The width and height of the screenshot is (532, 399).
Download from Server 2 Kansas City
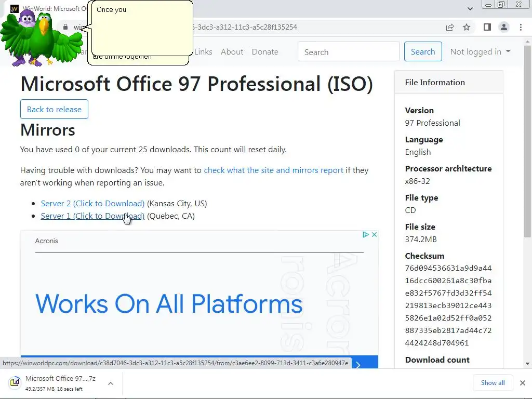pos(92,204)
